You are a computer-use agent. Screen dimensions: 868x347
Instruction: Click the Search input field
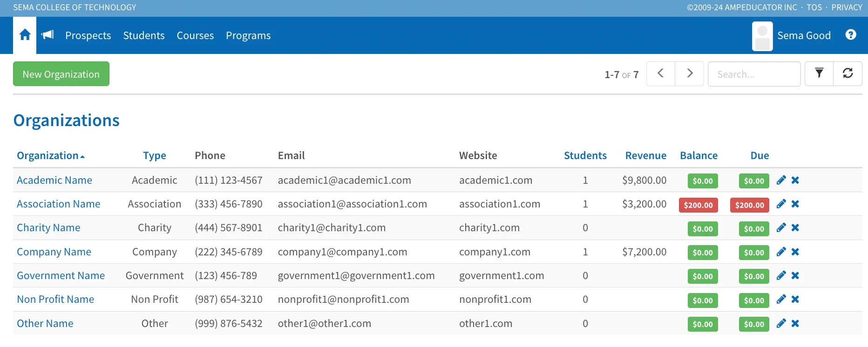(x=754, y=74)
